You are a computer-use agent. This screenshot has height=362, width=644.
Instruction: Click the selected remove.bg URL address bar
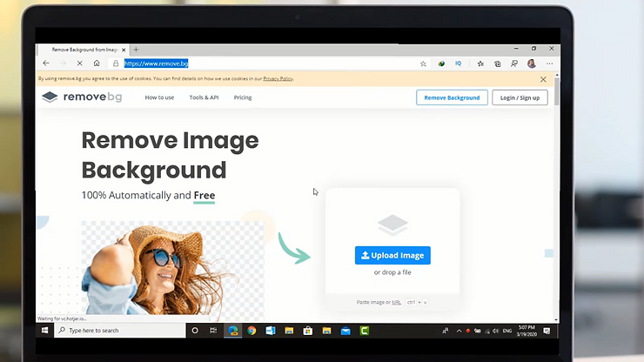156,64
